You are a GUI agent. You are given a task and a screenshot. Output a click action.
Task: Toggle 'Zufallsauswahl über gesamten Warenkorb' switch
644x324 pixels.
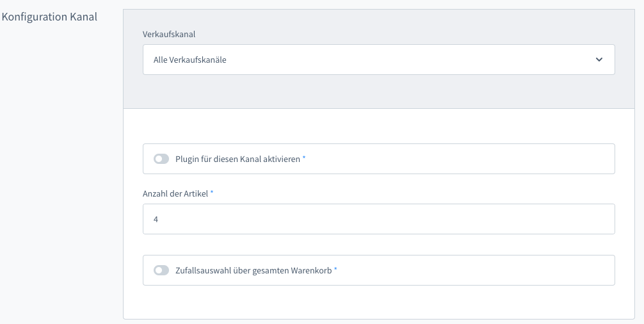pos(161,270)
